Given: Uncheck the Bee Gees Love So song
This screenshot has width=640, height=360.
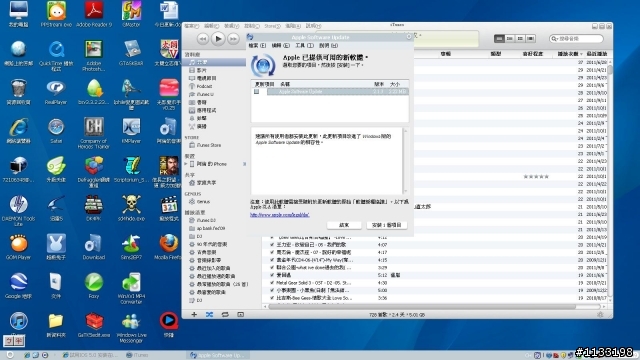Looking at the screenshot, I should (x=272, y=298).
